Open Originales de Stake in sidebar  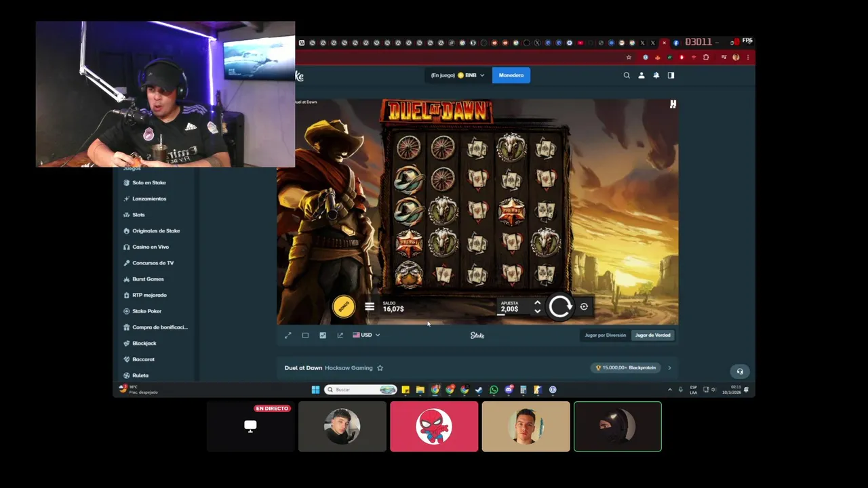pyautogui.click(x=156, y=231)
